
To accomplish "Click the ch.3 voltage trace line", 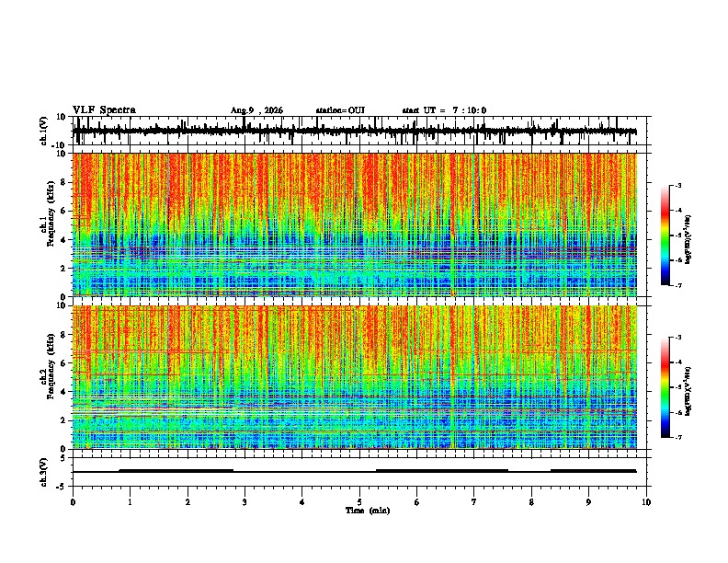I will pyautogui.click(x=355, y=471).
